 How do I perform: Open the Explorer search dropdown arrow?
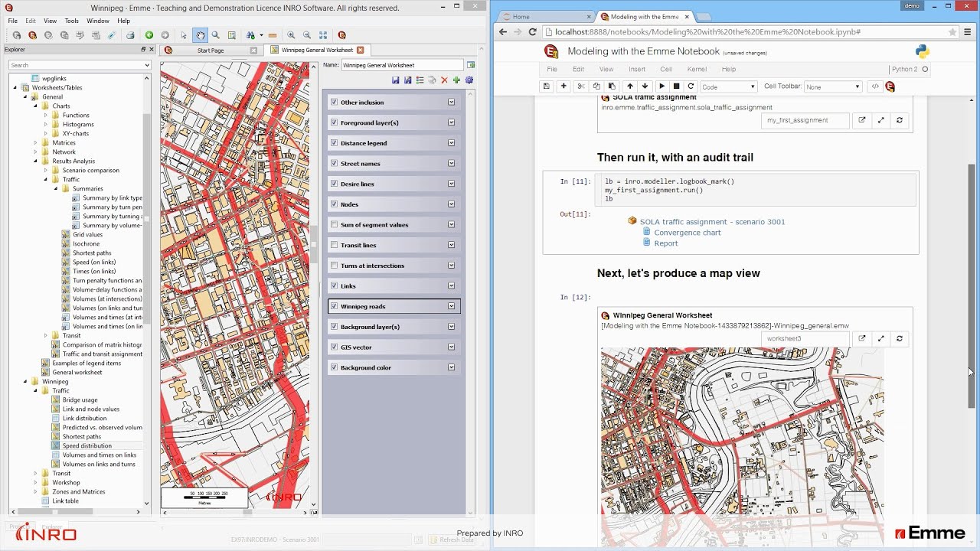[x=147, y=65]
